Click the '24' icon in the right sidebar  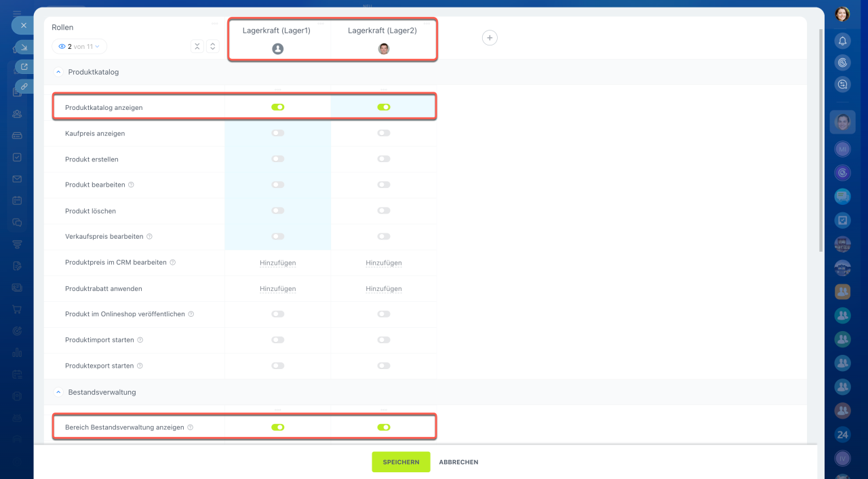[842, 434]
